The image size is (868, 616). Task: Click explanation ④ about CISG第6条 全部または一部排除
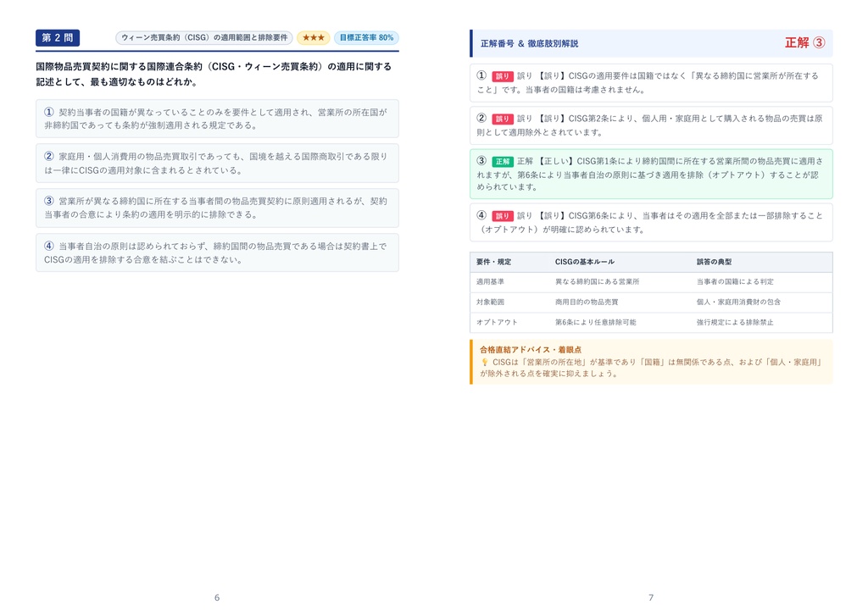click(x=651, y=223)
